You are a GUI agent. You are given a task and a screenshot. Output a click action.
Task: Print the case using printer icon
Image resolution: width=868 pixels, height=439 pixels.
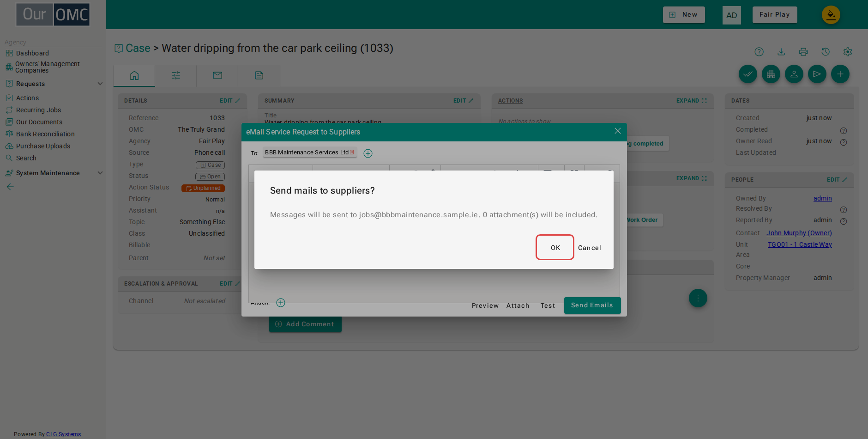[803, 52]
